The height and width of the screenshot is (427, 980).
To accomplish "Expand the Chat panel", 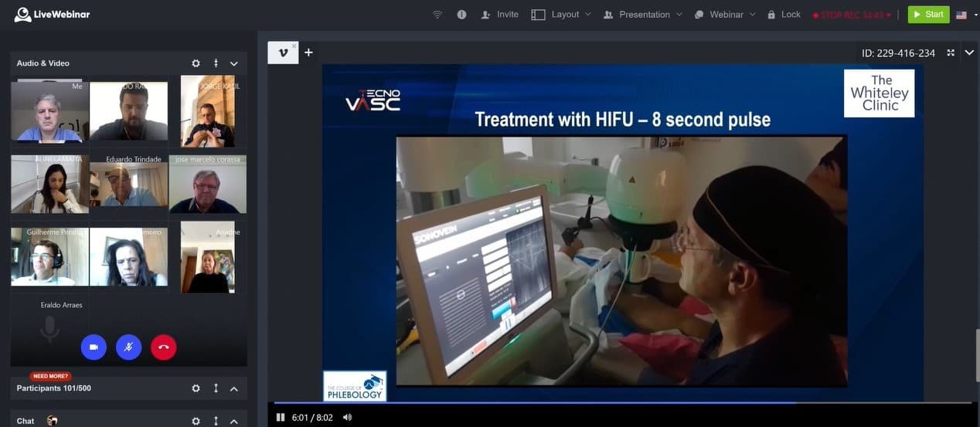I will (234, 421).
